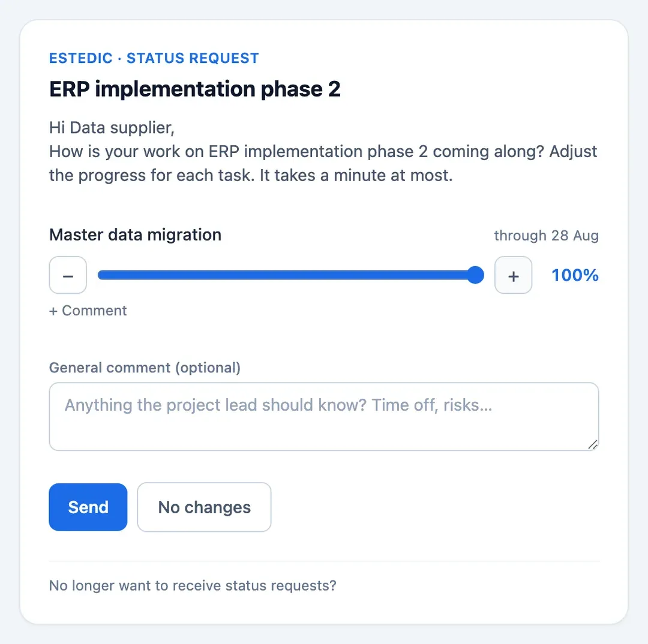Choose the No changes button
This screenshot has height=644, width=648.
point(204,507)
